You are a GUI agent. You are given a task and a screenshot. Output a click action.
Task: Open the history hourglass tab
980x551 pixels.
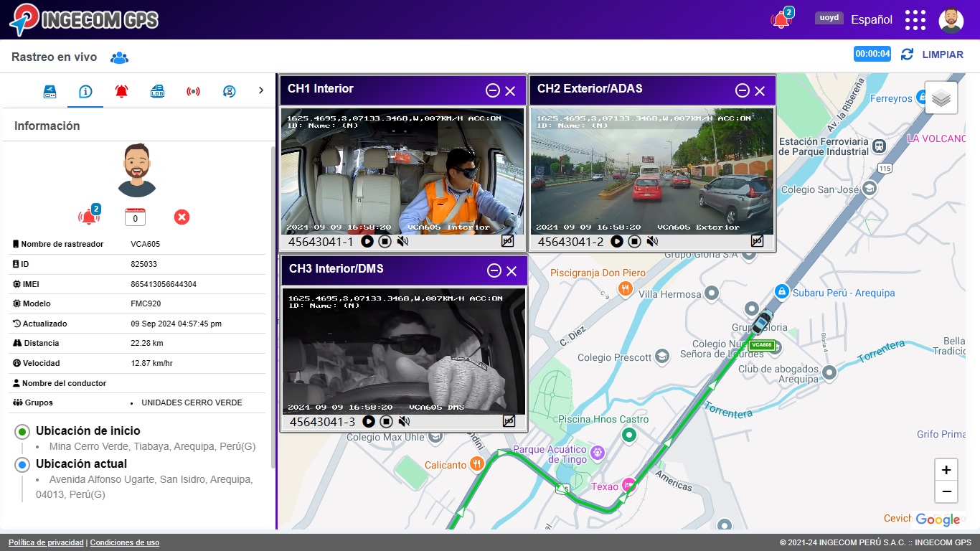click(x=229, y=91)
